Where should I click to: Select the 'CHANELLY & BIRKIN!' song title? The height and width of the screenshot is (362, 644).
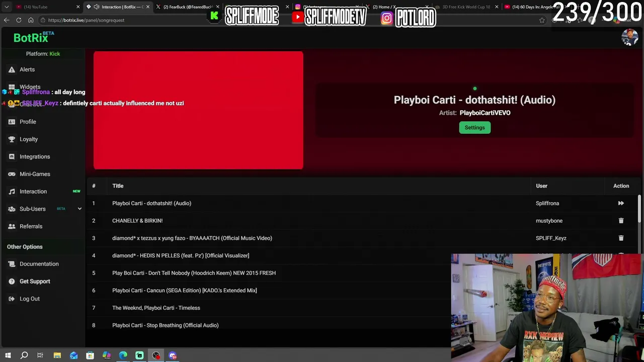pos(137,221)
